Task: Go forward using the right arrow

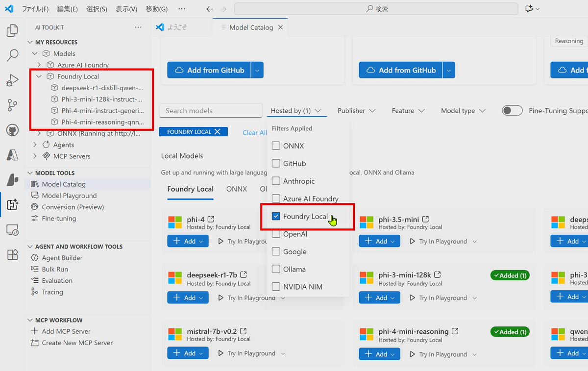Action: point(223,9)
